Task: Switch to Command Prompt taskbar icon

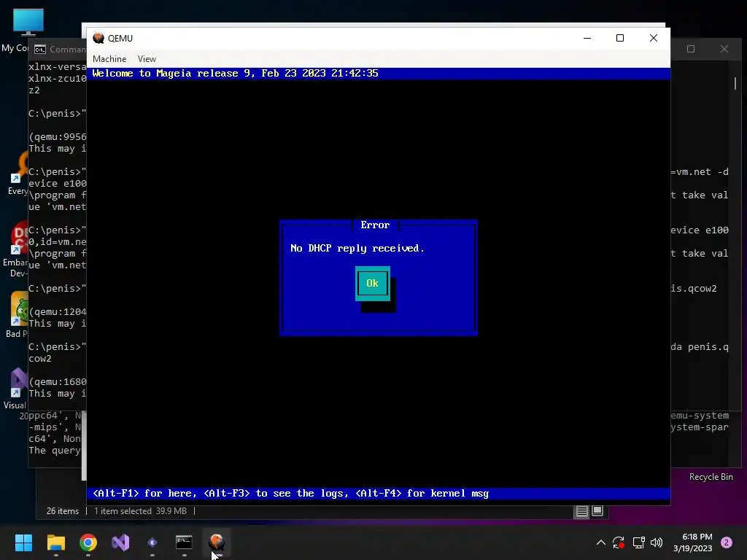Action: coord(184,542)
